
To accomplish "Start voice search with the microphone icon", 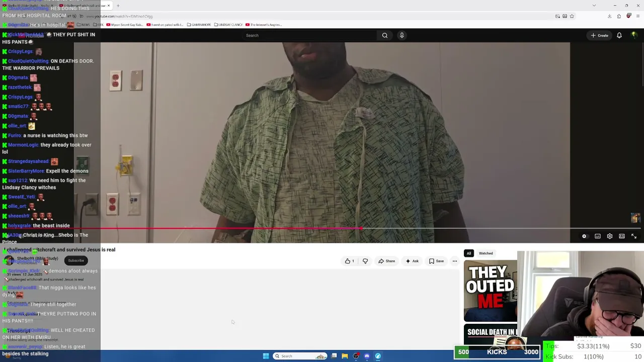I will pyautogui.click(x=401, y=35).
